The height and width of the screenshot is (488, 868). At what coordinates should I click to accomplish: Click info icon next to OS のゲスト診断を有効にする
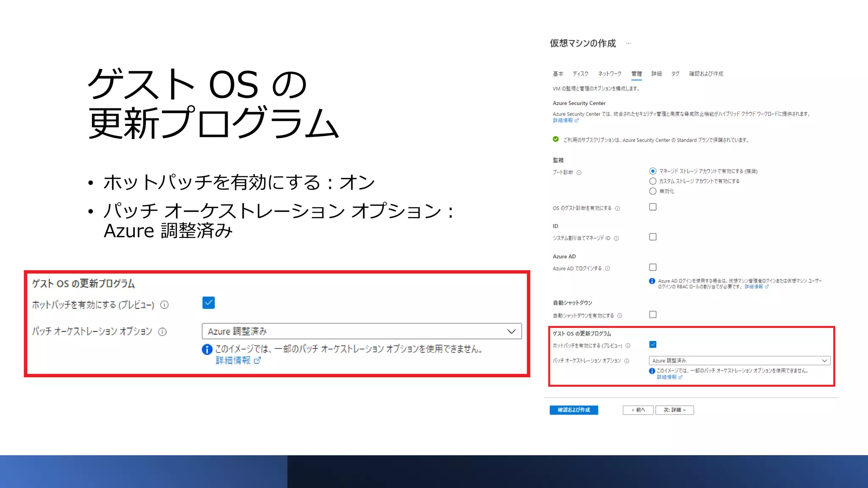pyautogui.click(x=618, y=208)
